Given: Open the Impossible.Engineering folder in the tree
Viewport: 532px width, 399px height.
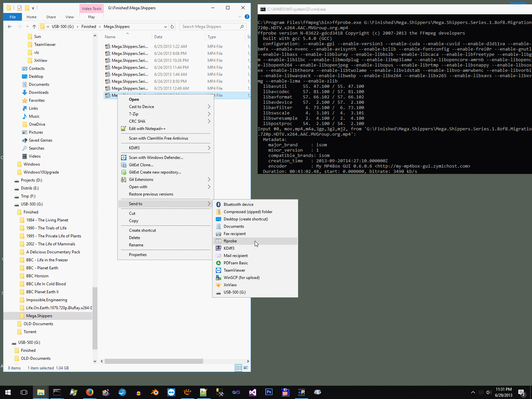Looking at the screenshot, I should (x=47, y=300).
